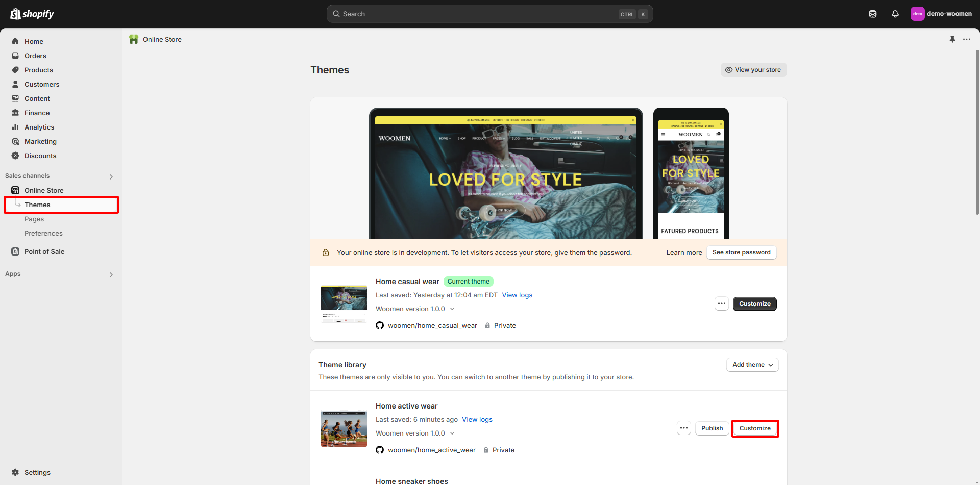The height and width of the screenshot is (485, 980).
Task: Expand the Apps section
Action: pyautogui.click(x=111, y=274)
